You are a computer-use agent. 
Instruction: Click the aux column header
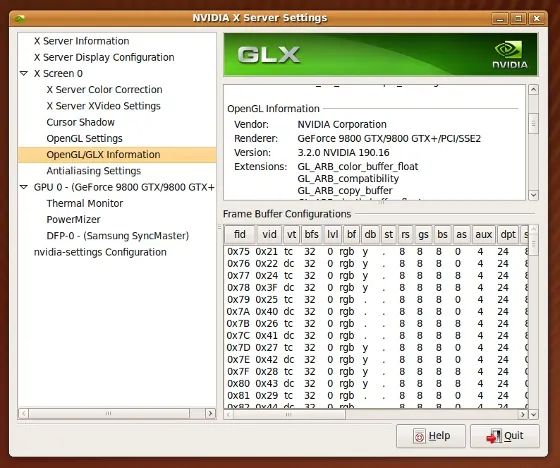point(484,235)
